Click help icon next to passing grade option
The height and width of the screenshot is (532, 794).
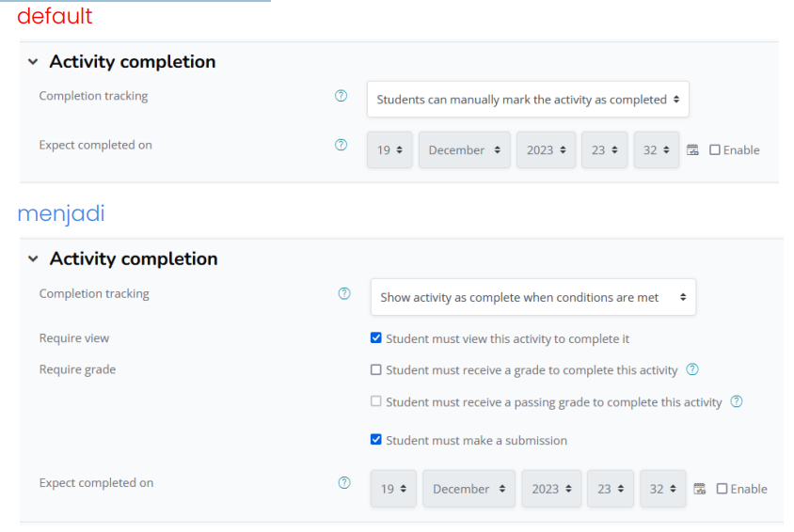click(x=737, y=401)
